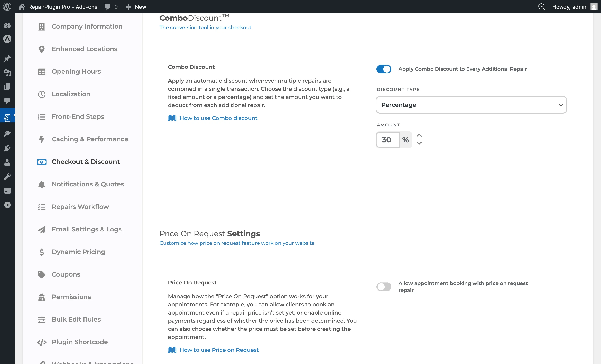The height and width of the screenshot is (364, 601).
Task: Disable Apply Combo Discount to Every Additional Repair
Action: pos(383,69)
